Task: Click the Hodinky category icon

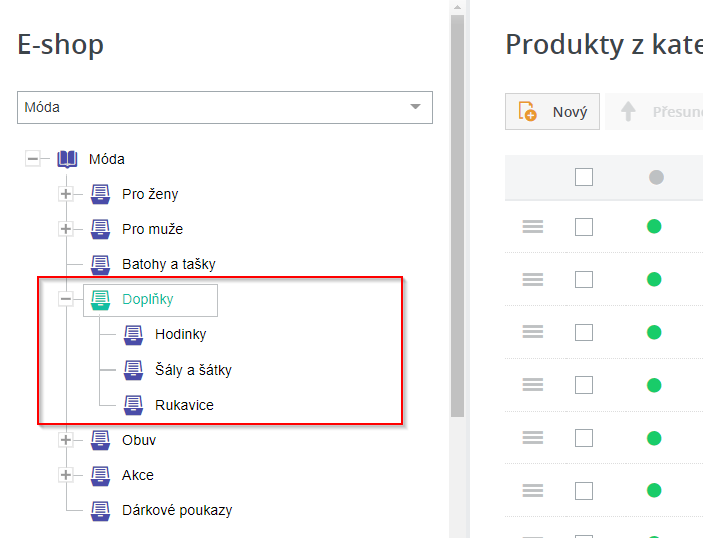Action: coord(133,335)
